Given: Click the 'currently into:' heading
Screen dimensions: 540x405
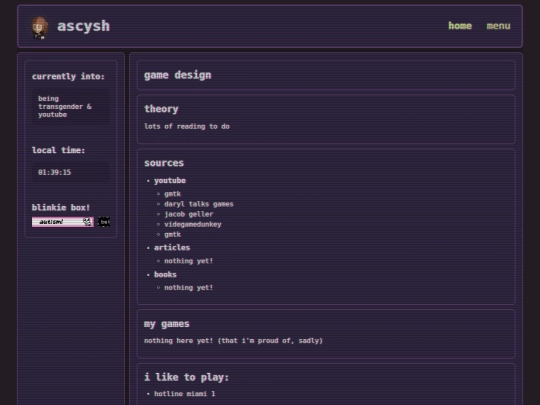Looking at the screenshot, I should pyautogui.click(x=68, y=76).
